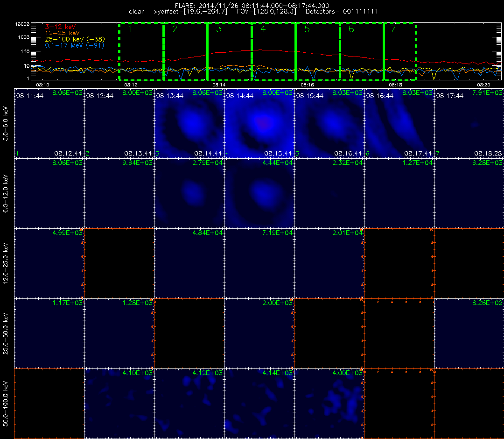
Task: Open 25-50 keV image with peak 1.17E+03
Action: 49,333
